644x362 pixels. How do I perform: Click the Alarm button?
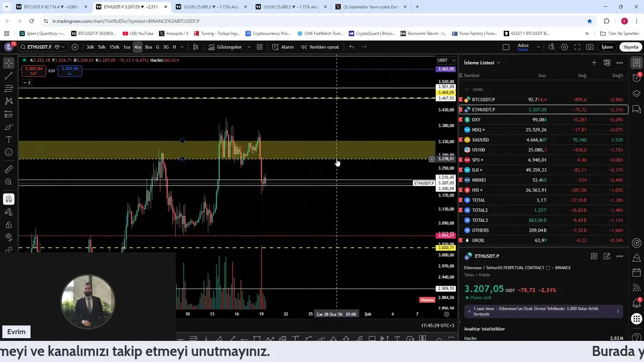click(x=283, y=47)
